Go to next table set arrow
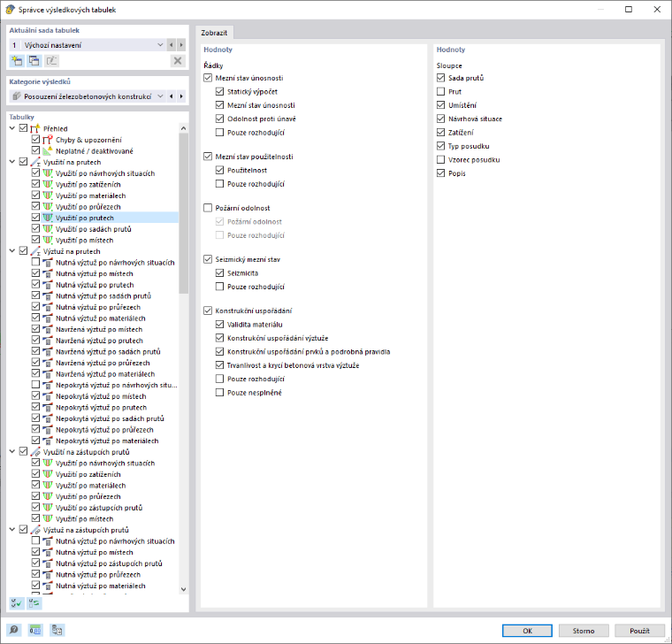This screenshot has width=672, height=644. 181,44
